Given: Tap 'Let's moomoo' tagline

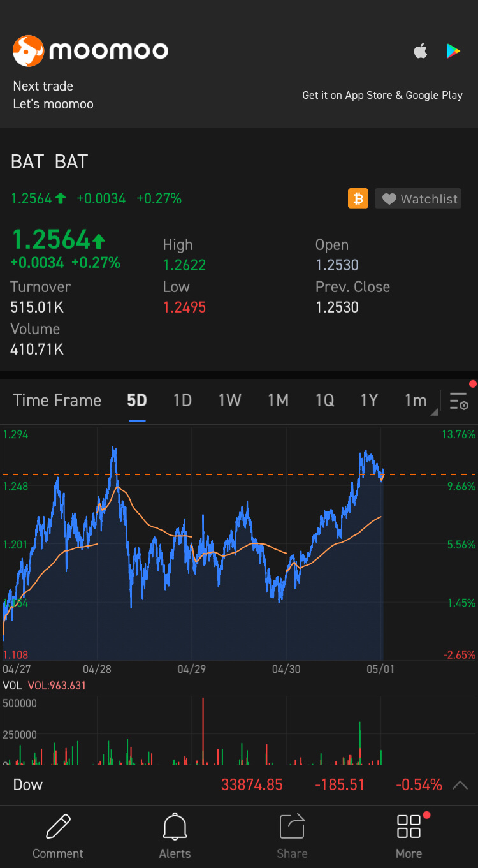Looking at the screenshot, I should 54,104.
